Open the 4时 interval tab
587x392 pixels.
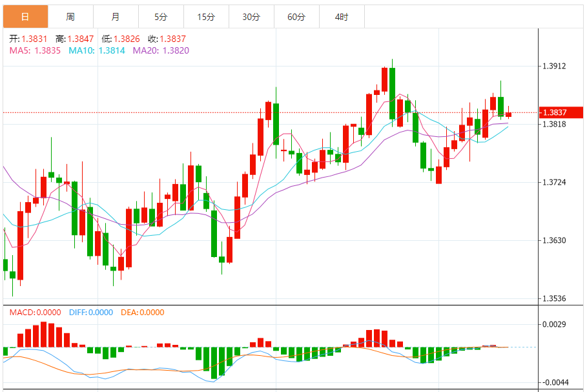pos(342,17)
